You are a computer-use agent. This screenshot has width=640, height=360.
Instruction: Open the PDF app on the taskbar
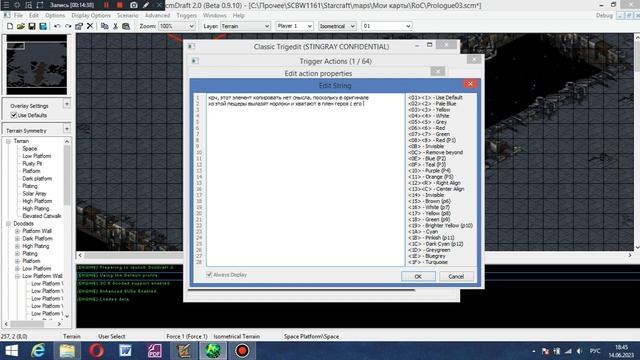pos(154,351)
